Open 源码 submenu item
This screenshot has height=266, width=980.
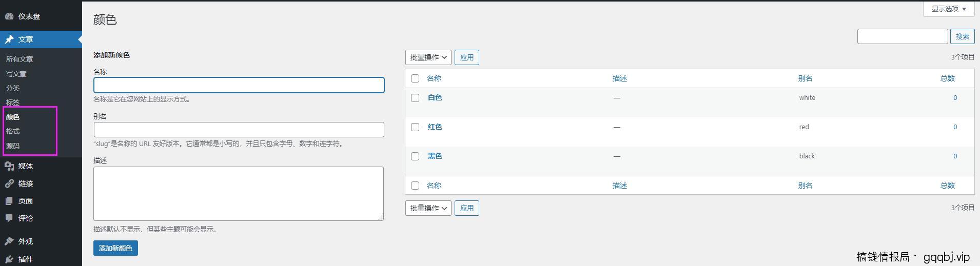pos(13,146)
